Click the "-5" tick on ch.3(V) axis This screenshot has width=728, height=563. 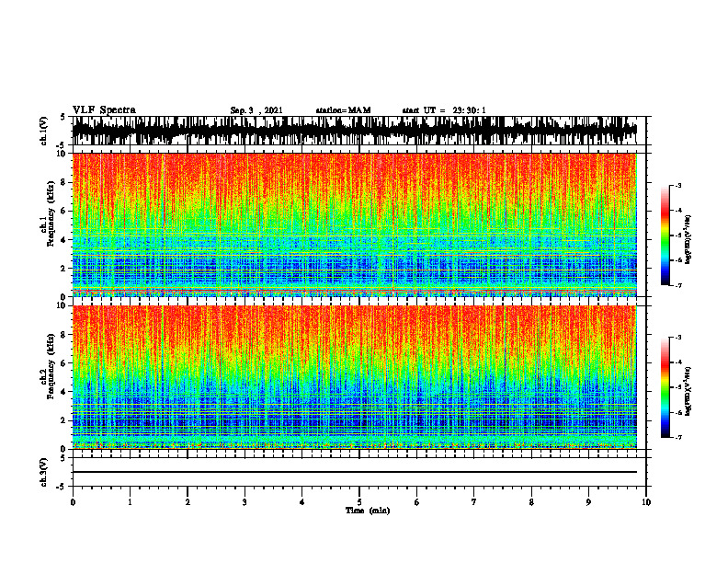pos(62,487)
